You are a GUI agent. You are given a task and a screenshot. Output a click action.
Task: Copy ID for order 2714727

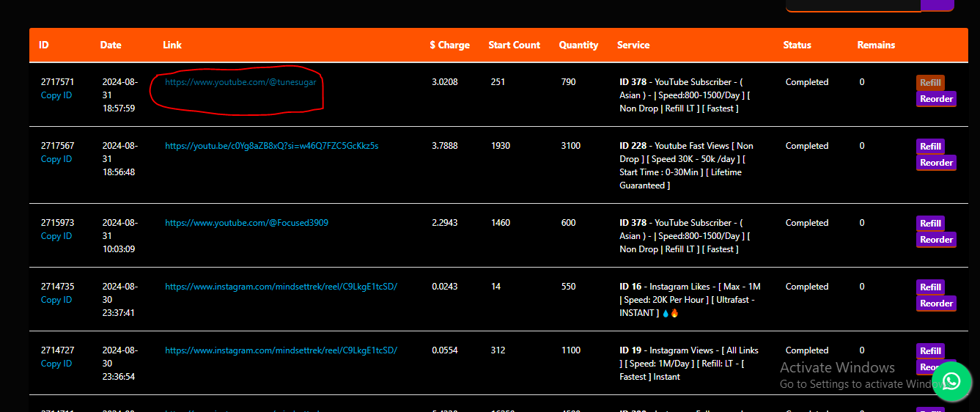56,364
